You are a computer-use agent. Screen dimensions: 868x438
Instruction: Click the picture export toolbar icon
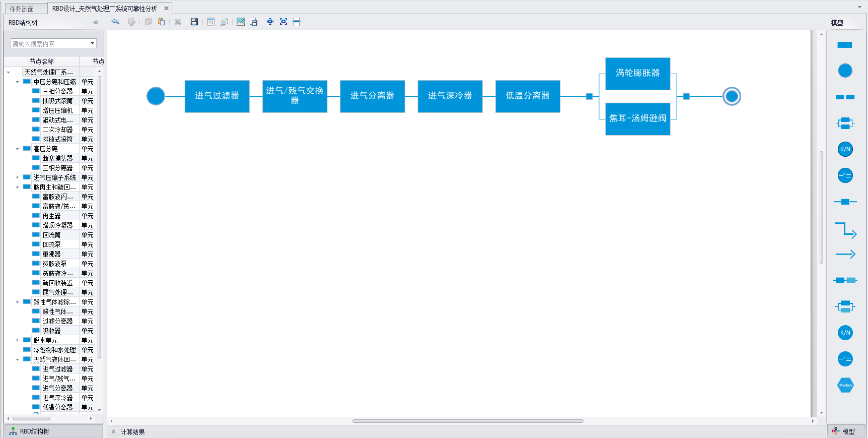(x=241, y=22)
